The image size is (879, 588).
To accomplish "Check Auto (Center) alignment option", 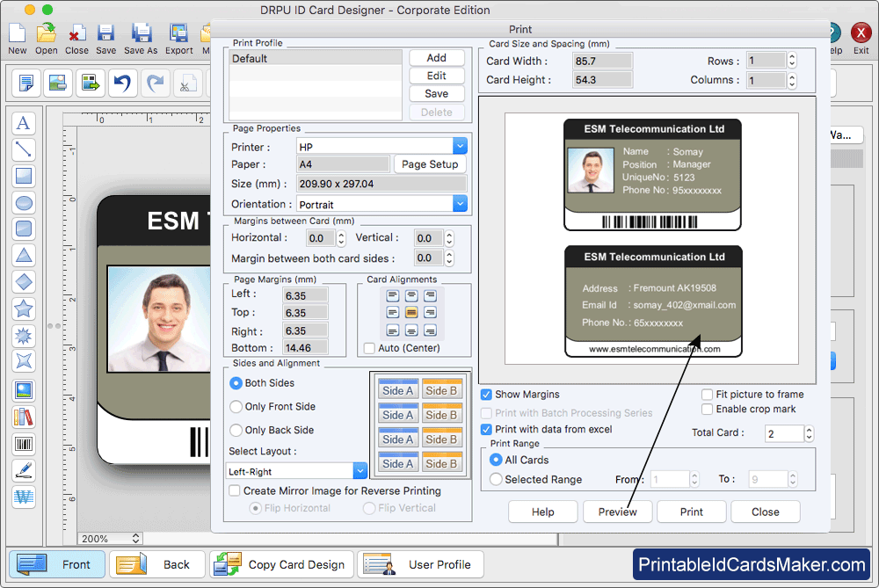I will tap(369, 348).
